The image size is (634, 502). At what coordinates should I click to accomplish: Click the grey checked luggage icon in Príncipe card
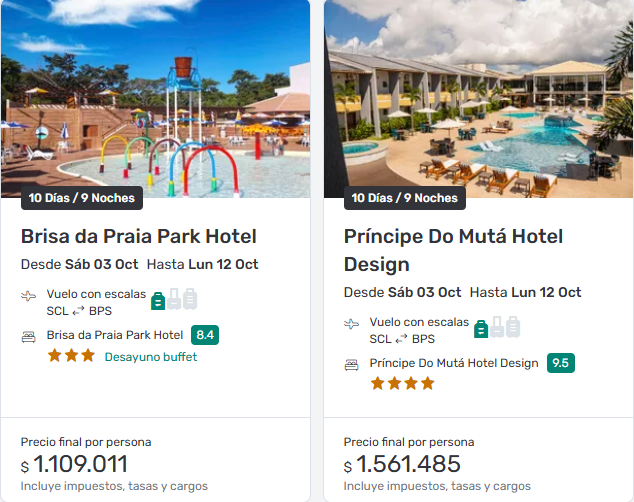point(513,326)
